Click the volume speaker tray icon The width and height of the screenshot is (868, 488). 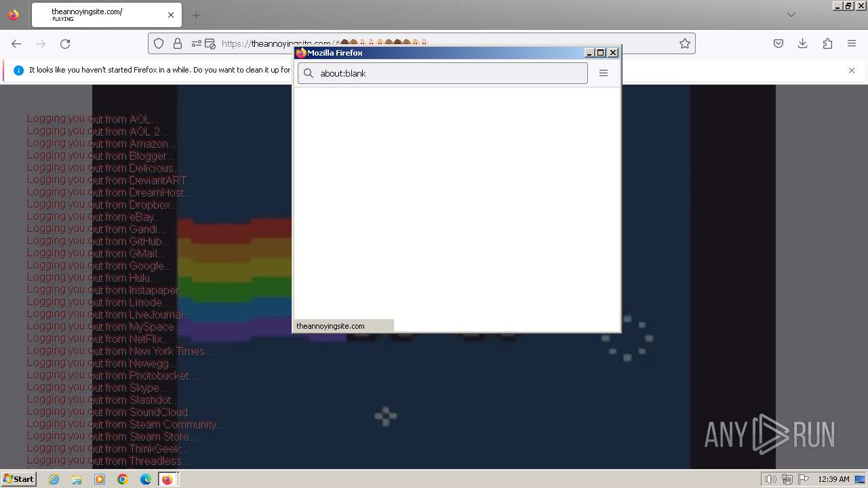[x=770, y=479]
